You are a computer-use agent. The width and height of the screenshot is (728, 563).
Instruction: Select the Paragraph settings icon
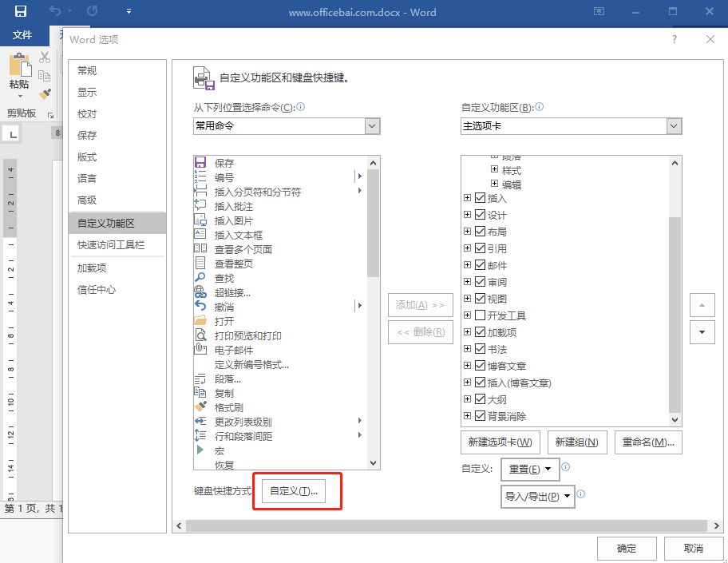pos(200,379)
